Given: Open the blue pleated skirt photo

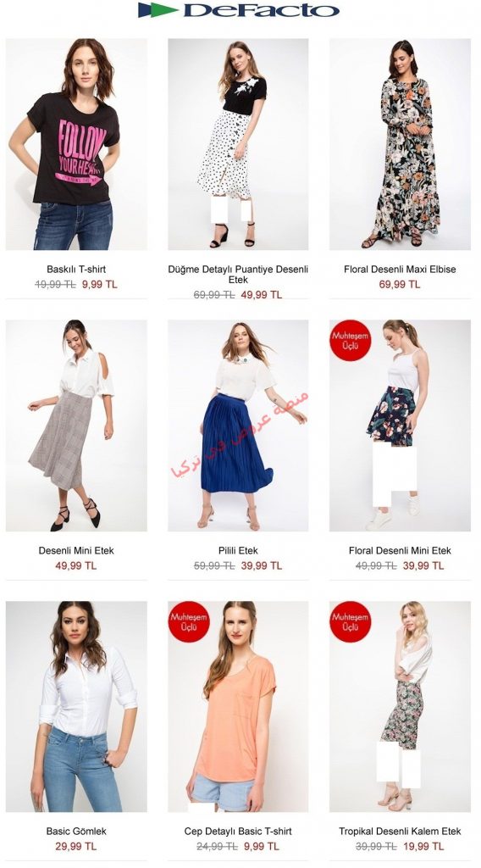Looking at the screenshot, I should (x=238, y=426).
